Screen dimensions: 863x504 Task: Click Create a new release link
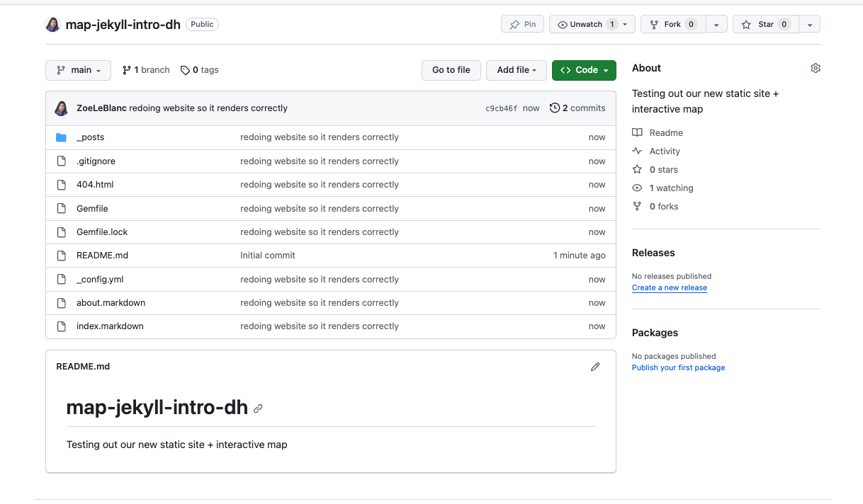coord(669,287)
